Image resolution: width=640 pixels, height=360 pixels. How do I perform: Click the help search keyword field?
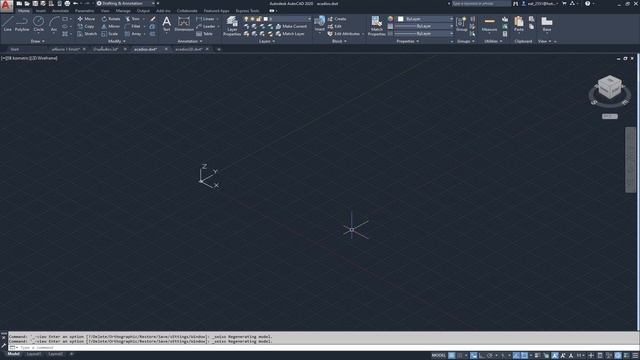(x=481, y=4)
